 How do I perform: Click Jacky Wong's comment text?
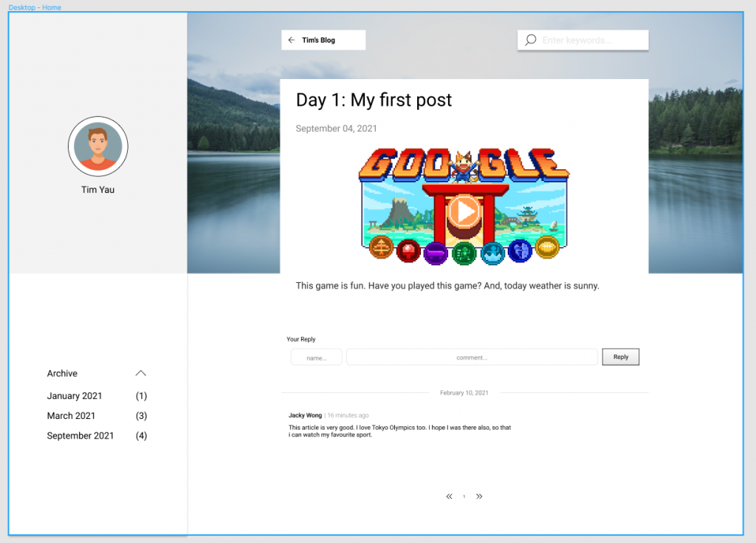pos(399,431)
